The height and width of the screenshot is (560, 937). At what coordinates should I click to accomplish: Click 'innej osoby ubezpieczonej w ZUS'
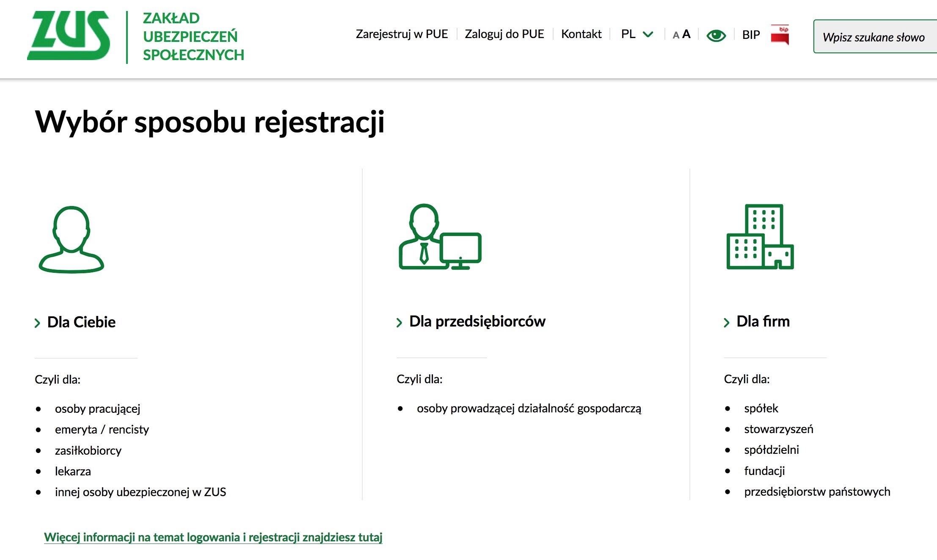tap(141, 492)
